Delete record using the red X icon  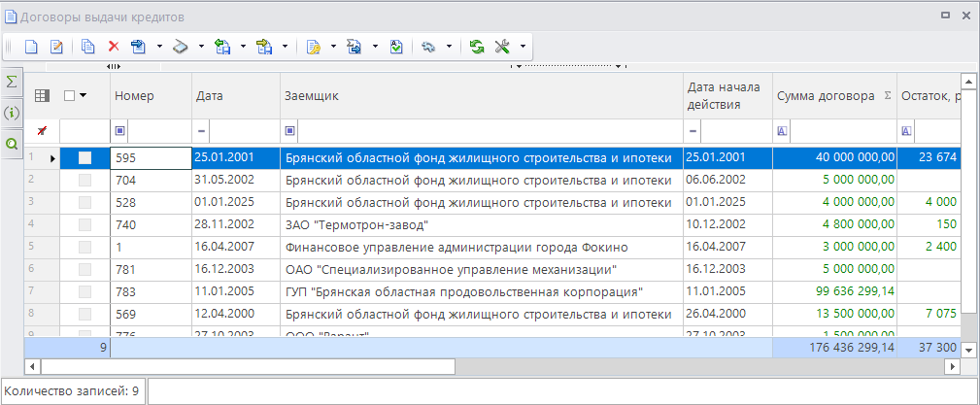tap(114, 47)
